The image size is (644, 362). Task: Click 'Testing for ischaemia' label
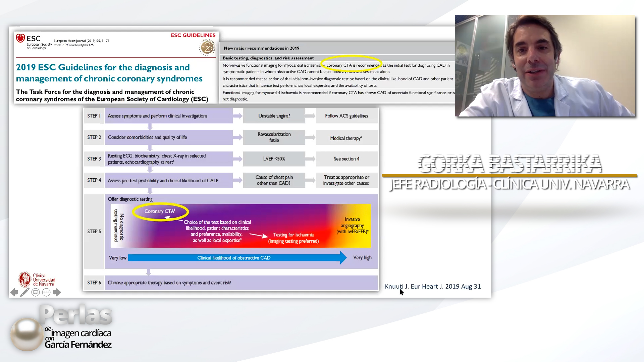point(293,238)
